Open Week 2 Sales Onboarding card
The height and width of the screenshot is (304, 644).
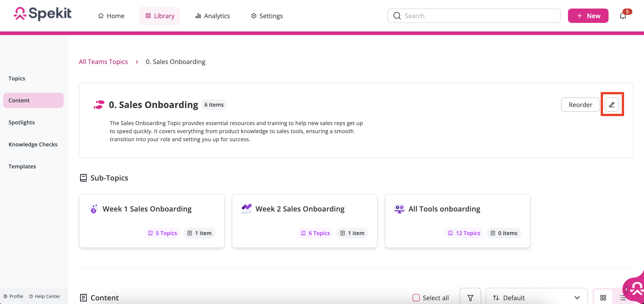point(305,221)
